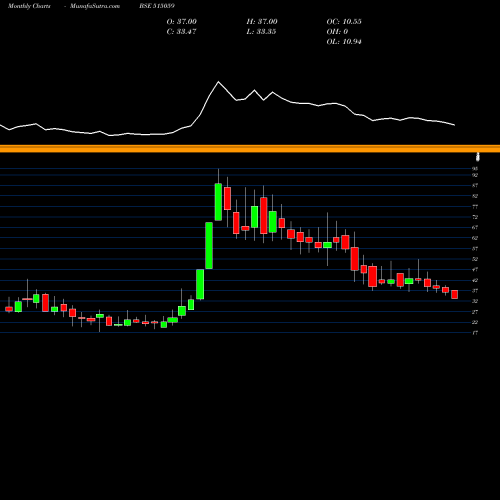Click the 95 price axis label

[x=475, y=169]
